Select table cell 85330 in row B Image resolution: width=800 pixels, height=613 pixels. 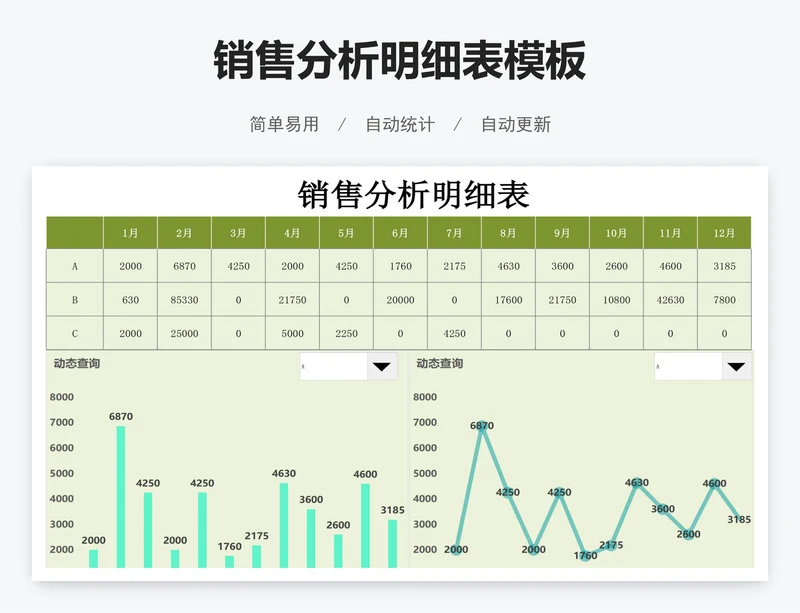(x=184, y=300)
